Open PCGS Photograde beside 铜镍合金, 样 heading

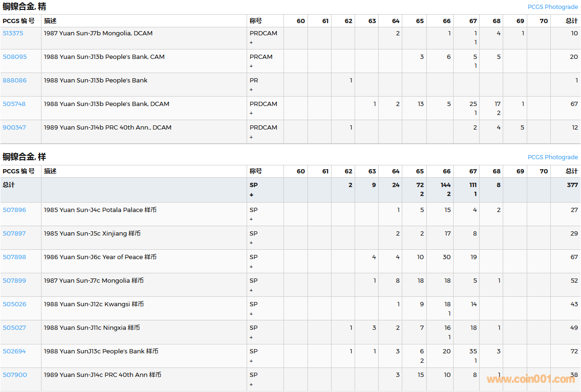coord(552,157)
